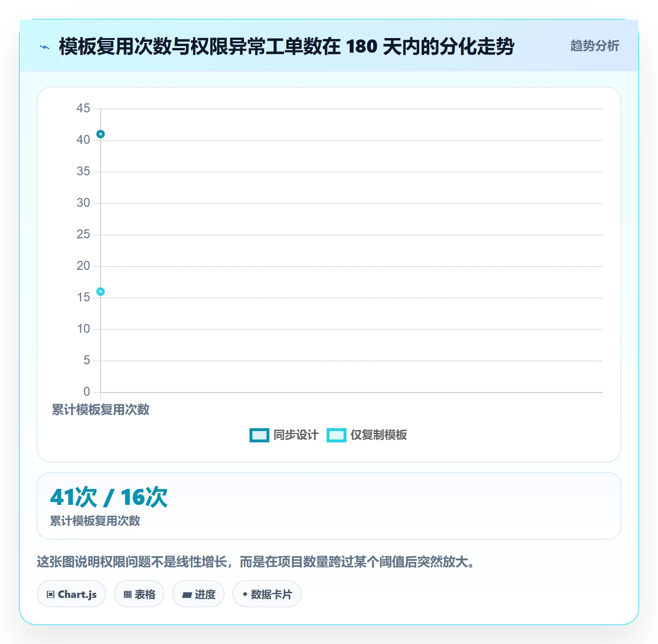Click the 进度 tag chip
Screen dimensions: 658x644
pos(198,594)
